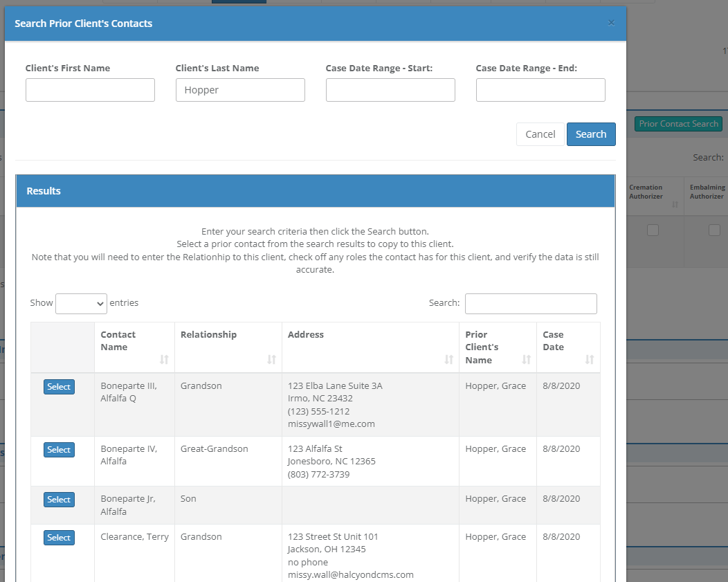Check the Cremation Authorizer checkbox
The height and width of the screenshot is (582, 728).
pos(653,230)
